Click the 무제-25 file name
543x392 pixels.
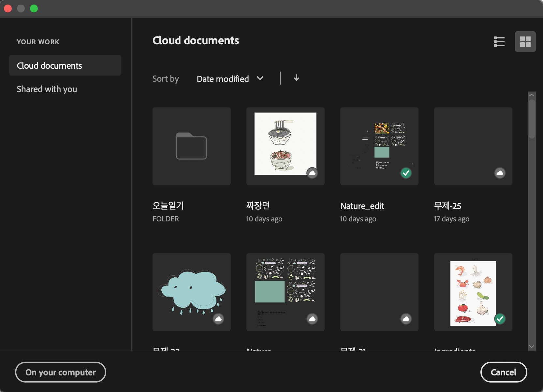pos(448,206)
